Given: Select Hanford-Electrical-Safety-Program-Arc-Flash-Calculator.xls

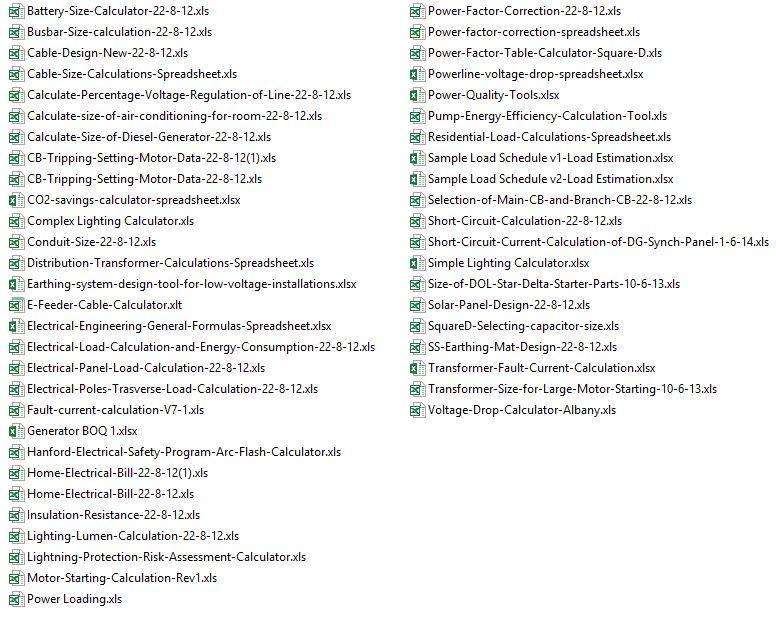Looking at the screenshot, I should (184, 452).
